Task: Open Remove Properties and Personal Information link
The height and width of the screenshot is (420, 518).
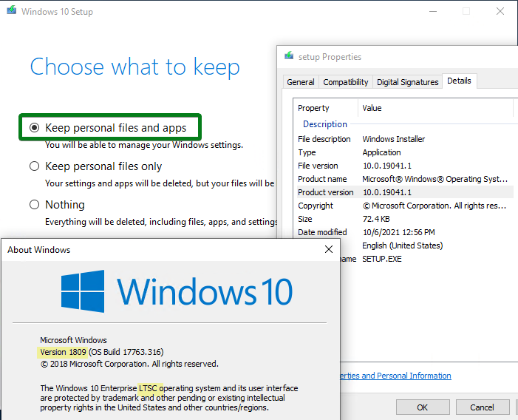Action: (x=396, y=376)
